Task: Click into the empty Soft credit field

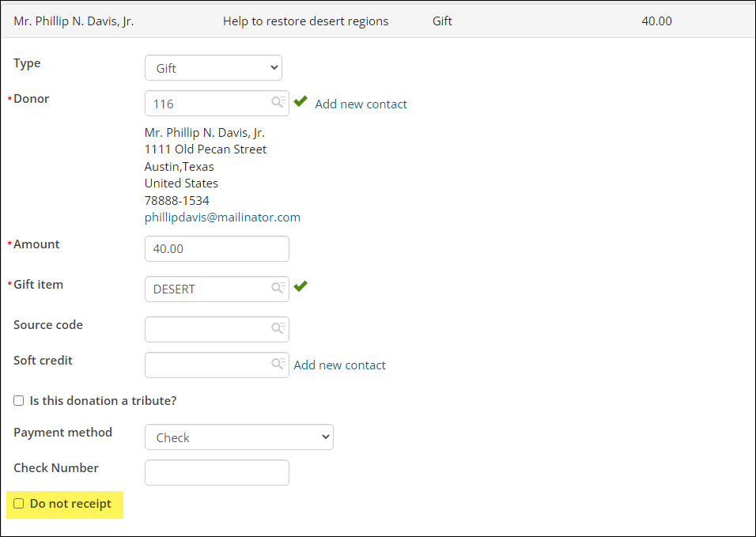Action: tap(217, 365)
